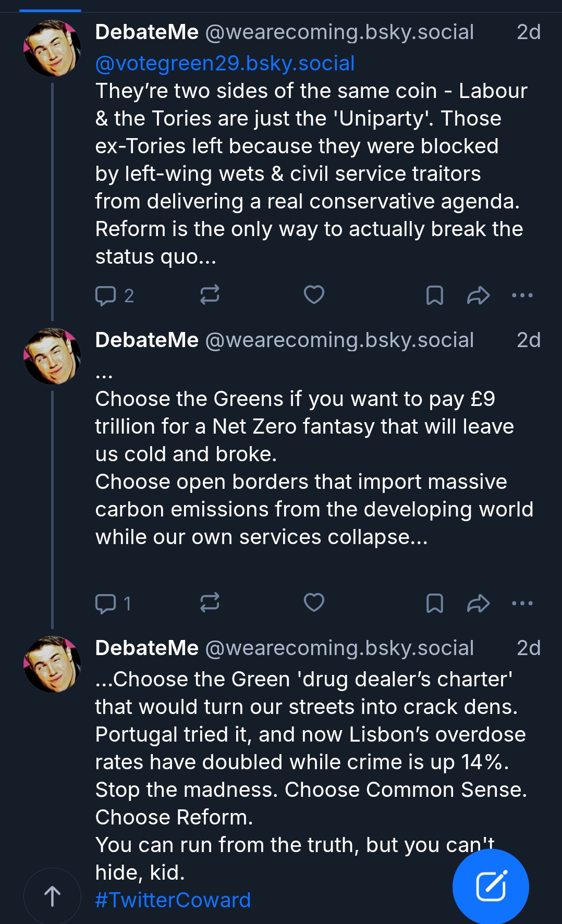
Task: Bookmark the Net Zero post
Action: [x=434, y=603]
